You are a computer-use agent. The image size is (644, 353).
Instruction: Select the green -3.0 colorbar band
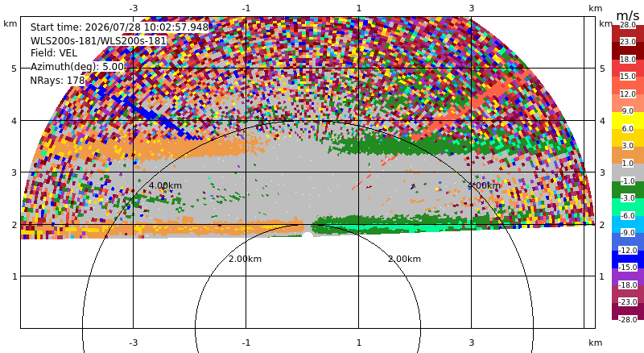click(628, 189)
